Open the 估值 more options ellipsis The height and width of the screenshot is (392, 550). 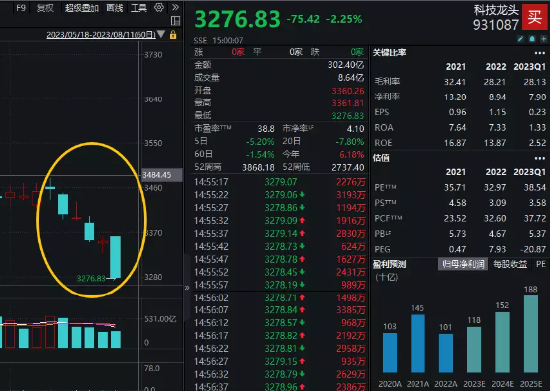(x=539, y=158)
